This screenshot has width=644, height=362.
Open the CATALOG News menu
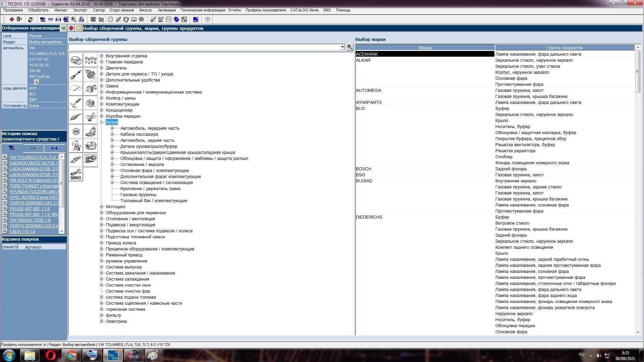click(x=304, y=10)
